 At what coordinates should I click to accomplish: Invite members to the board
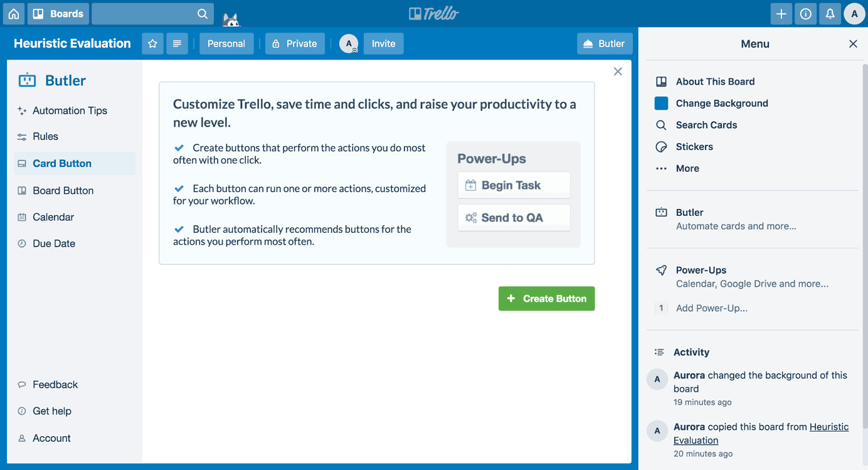pyautogui.click(x=383, y=43)
